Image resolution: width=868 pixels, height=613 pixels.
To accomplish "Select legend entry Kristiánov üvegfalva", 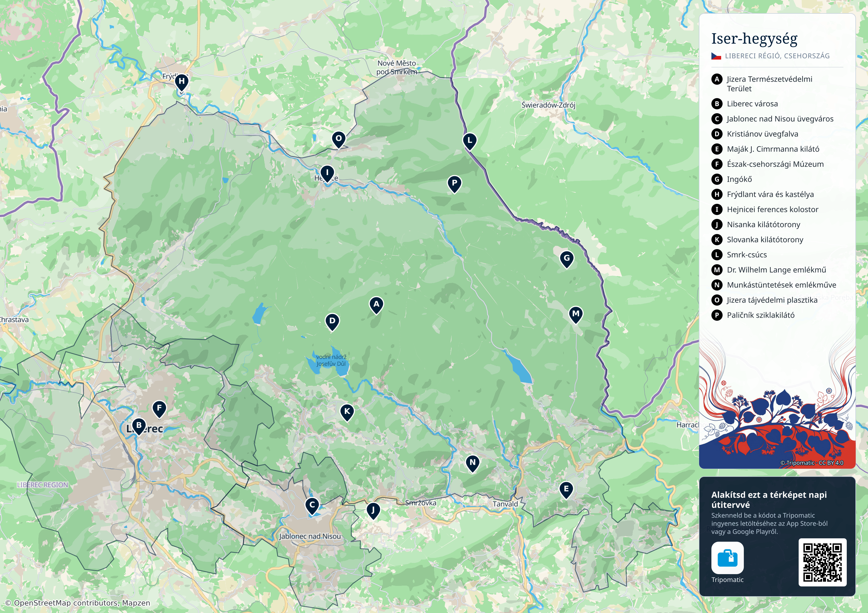I will click(763, 134).
